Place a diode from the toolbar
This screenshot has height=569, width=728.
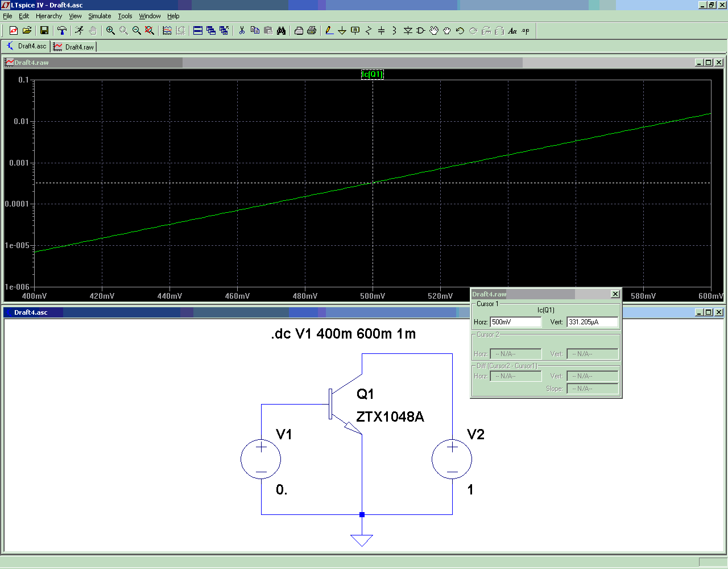pos(408,31)
